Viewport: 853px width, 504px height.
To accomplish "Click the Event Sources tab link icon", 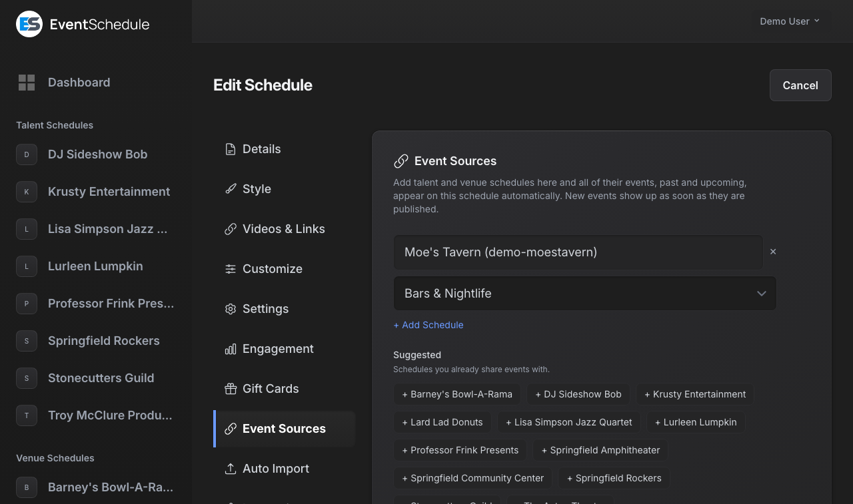I will coord(231,429).
